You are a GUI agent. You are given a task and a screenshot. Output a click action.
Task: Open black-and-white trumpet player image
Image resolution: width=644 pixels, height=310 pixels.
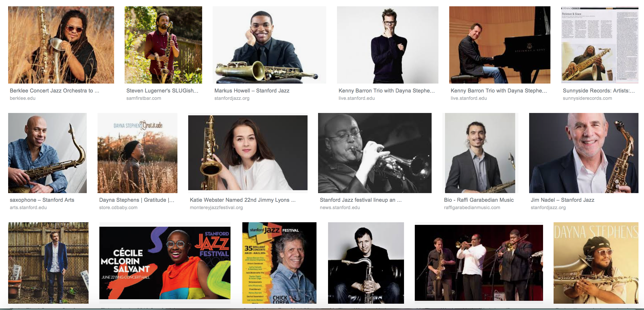coord(375,153)
